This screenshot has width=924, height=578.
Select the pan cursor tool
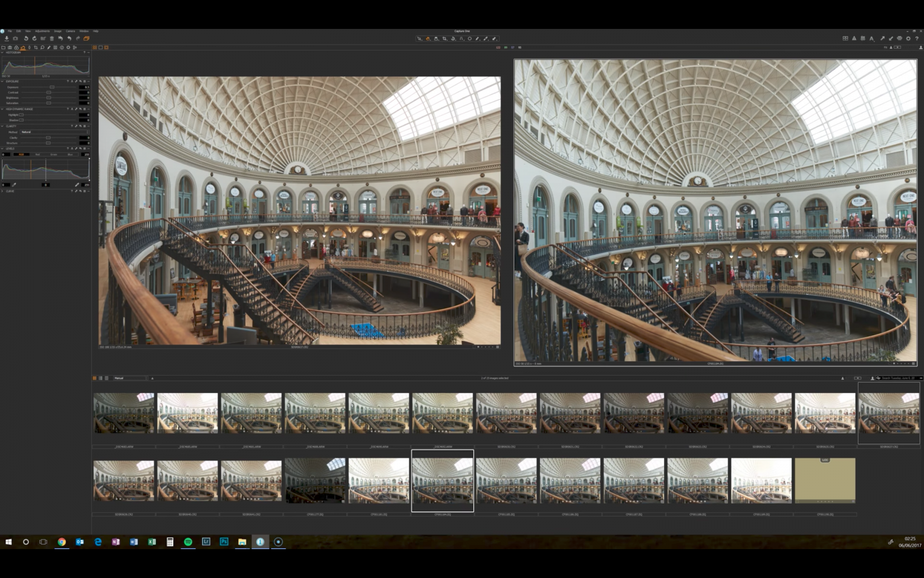click(428, 39)
